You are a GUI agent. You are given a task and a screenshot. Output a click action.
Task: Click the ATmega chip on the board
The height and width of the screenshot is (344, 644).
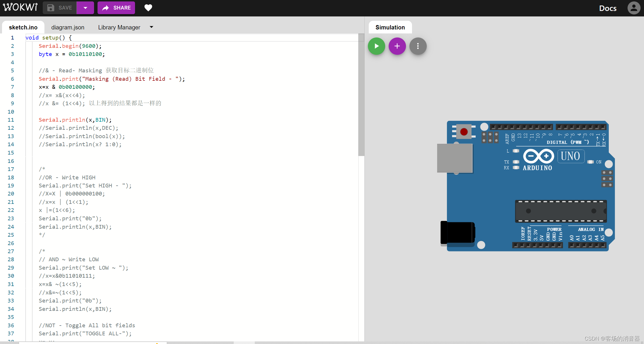pyautogui.click(x=561, y=211)
